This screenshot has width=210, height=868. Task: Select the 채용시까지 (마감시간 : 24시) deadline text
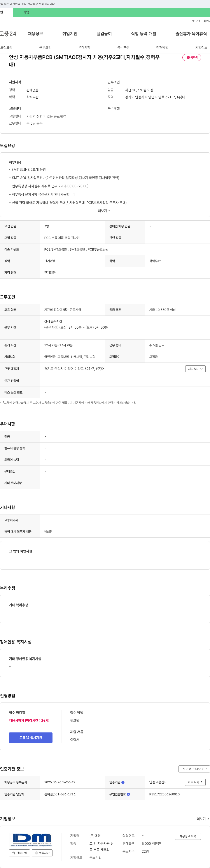coord(29,720)
